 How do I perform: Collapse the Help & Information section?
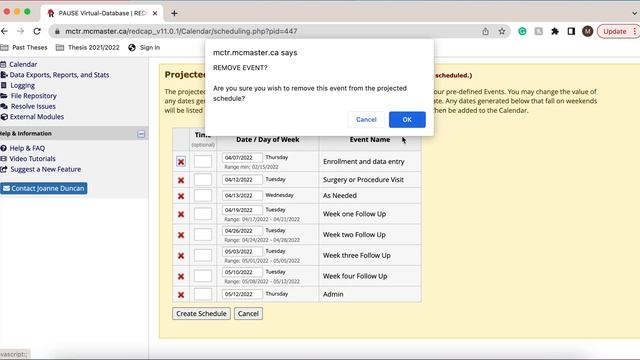pos(141,134)
